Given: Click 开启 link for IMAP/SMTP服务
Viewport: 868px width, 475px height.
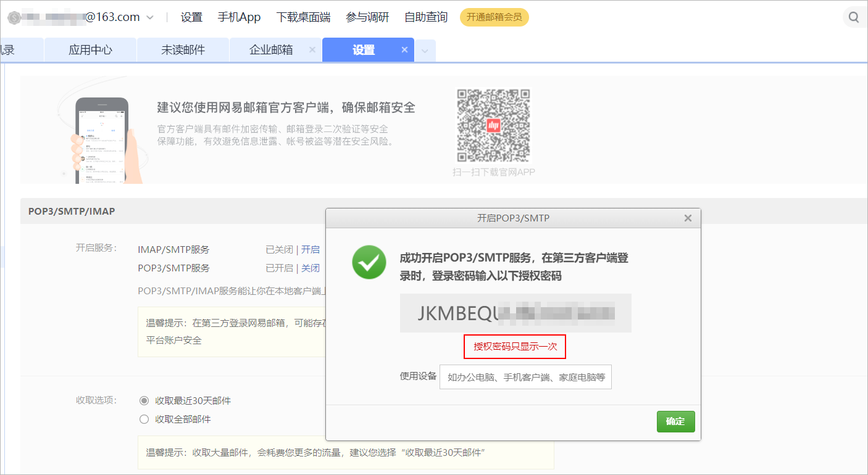Looking at the screenshot, I should tap(311, 249).
